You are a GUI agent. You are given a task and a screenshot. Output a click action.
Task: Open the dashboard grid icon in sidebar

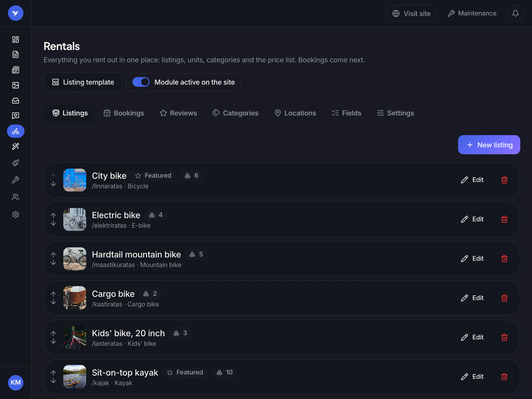coord(16,40)
